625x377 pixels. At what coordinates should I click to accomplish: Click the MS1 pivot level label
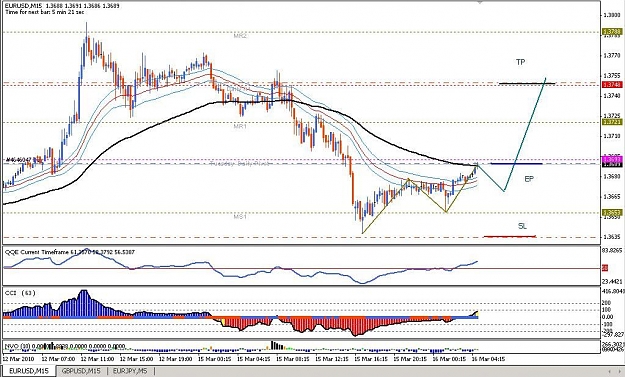click(240, 217)
